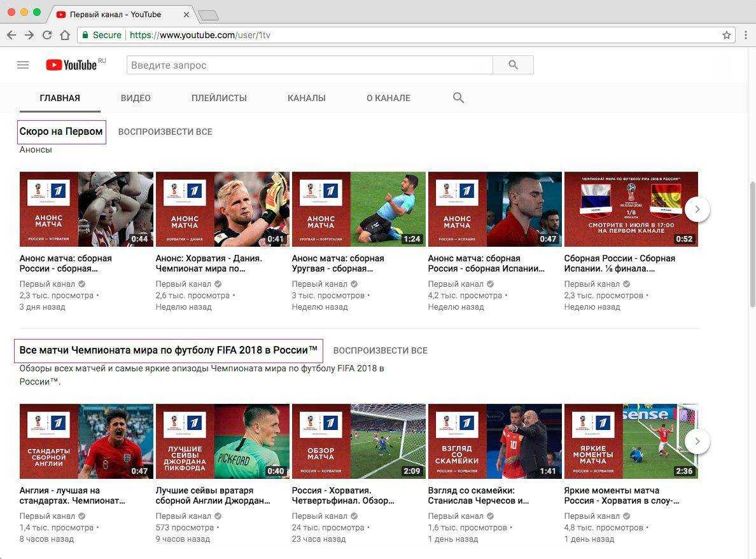Open title Анонс: Хорватия - Дания
The height and width of the screenshot is (559, 756).
[x=209, y=263]
